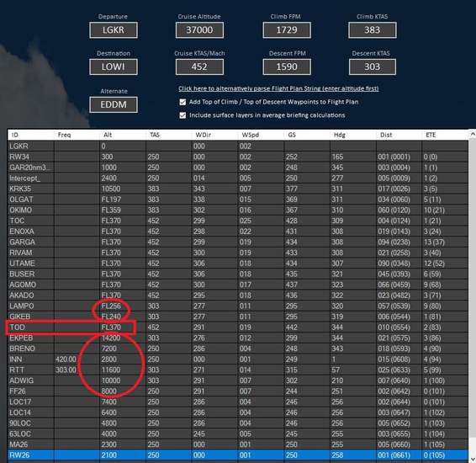
Task: Select the TOC waypoint row
Action: (238, 221)
